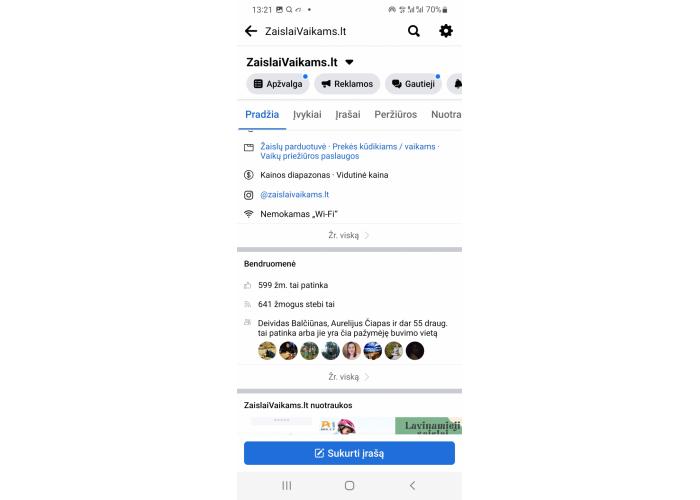This screenshot has width=700, height=500.
Task: Open the @zaislaivaikams.lt Instagram link
Action: (295, 195)
